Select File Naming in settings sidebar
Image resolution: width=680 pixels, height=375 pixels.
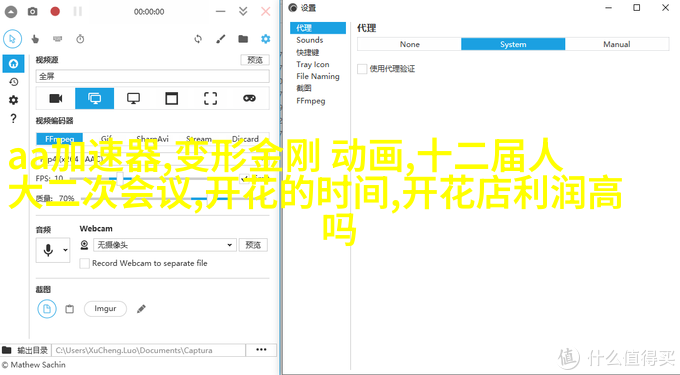pos(318,76)
